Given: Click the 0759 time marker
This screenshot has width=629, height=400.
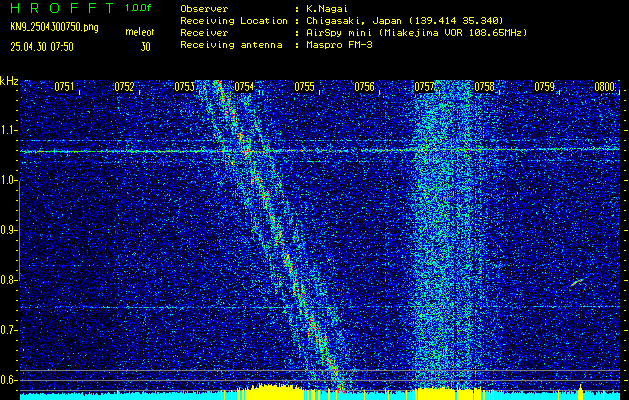Looking at the screenshot, I should (544, 87).
